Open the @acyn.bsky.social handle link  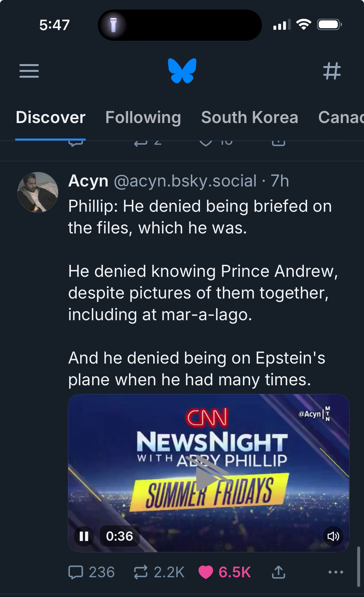[185, 181]
